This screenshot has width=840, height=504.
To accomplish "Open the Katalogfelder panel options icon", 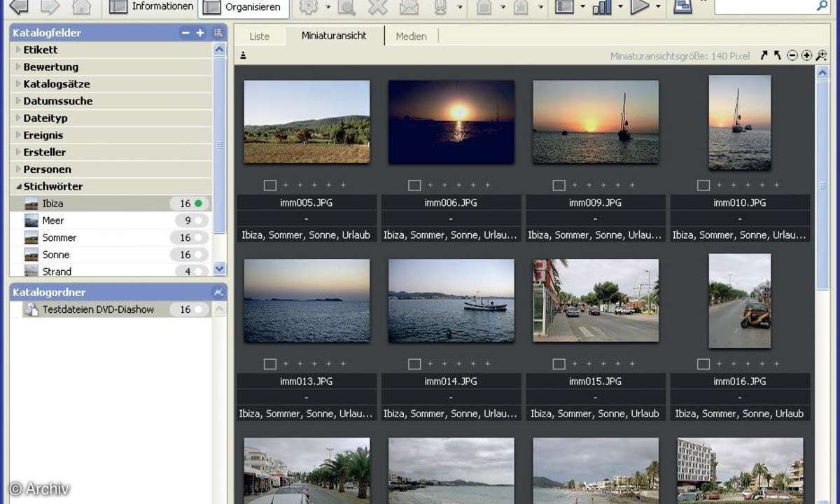I will pyautogui.click(x=218, y=33).
